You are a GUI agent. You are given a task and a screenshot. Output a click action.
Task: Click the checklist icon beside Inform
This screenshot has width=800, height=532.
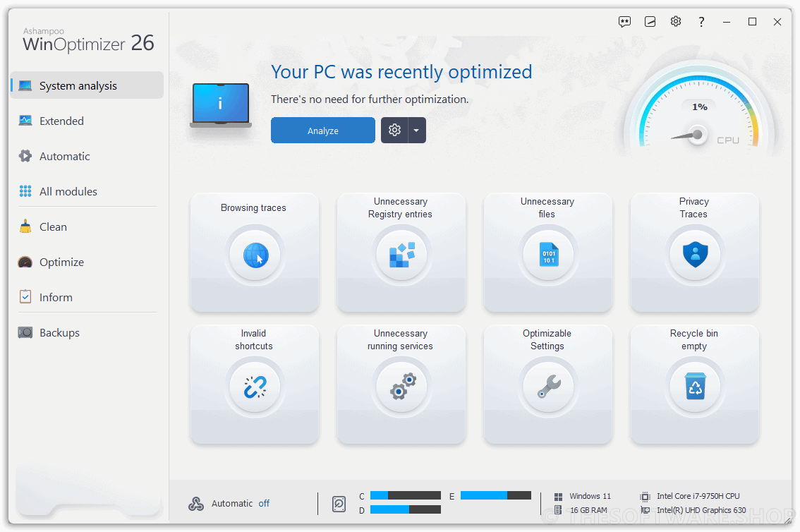[25, 296]
